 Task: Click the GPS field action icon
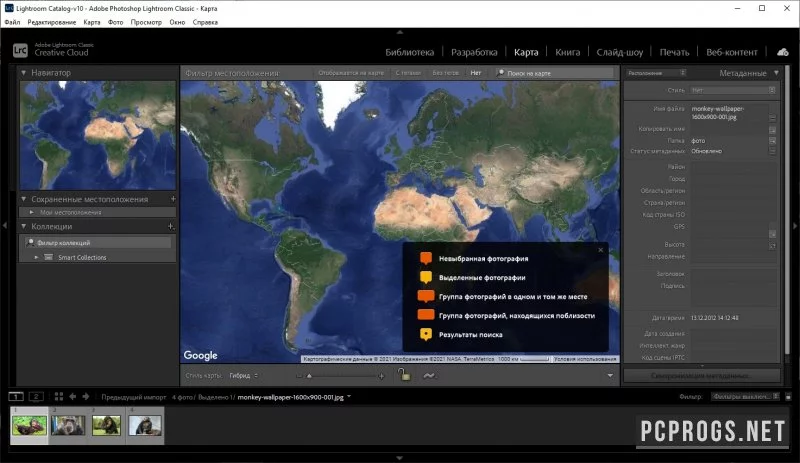click(x=772, y=234)
